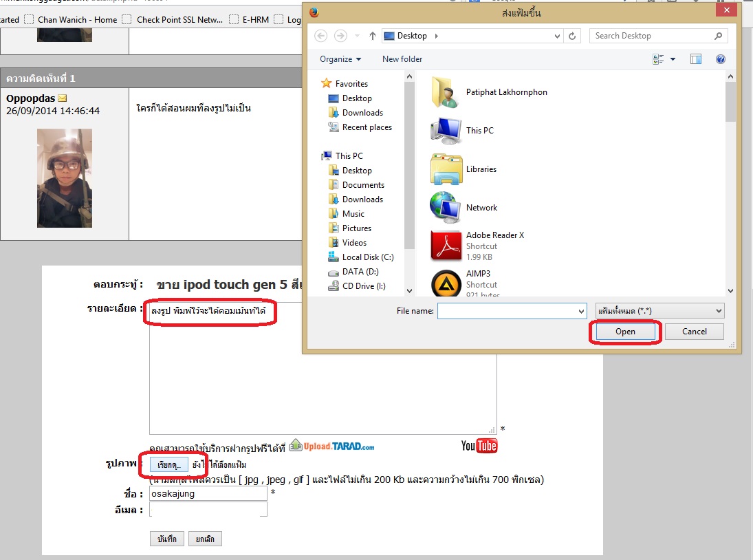Click New folder in the dialog toolbar
This screenshot has width=753, height=560.
point(402,59)
